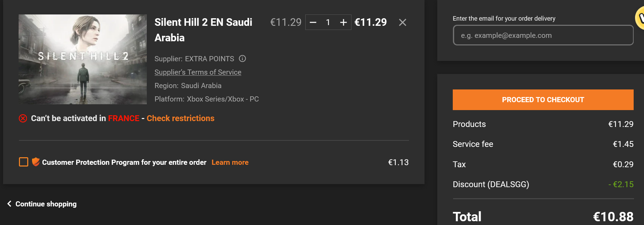Decrease quantity with the minus button
The width and height of the screenshot is (644, 225).
313,23
